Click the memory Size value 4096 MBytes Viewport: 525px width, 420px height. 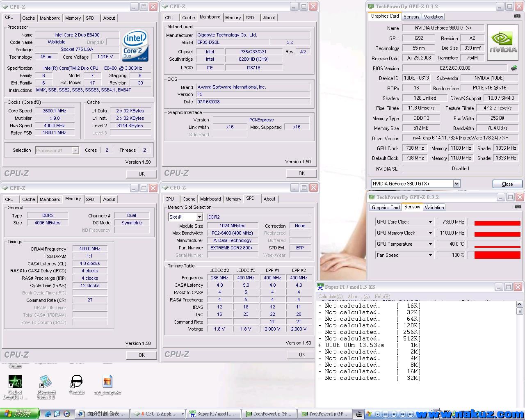(48, 223)
